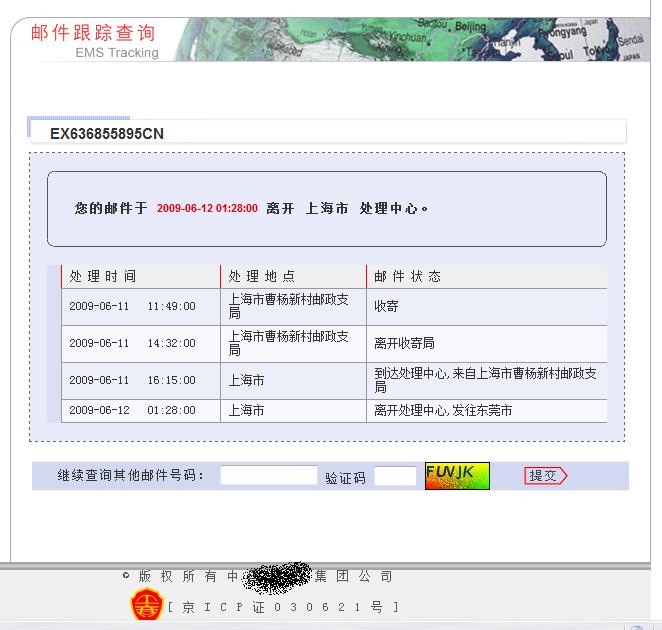Viewport: 662px width, 630px height.
Task: Click the 收寄 status cell
Action: [x=487, y=307]
